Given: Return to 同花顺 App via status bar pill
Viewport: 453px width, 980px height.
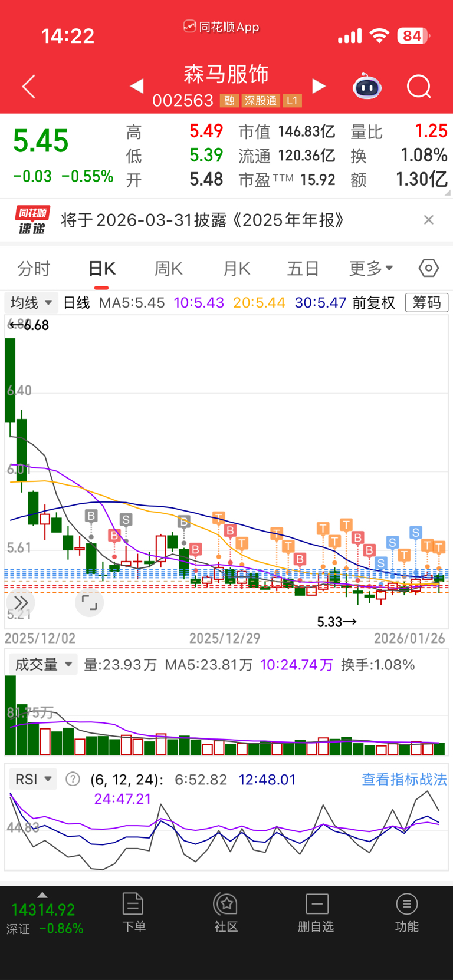Looking at the screenshot, I should coord(221,27).
